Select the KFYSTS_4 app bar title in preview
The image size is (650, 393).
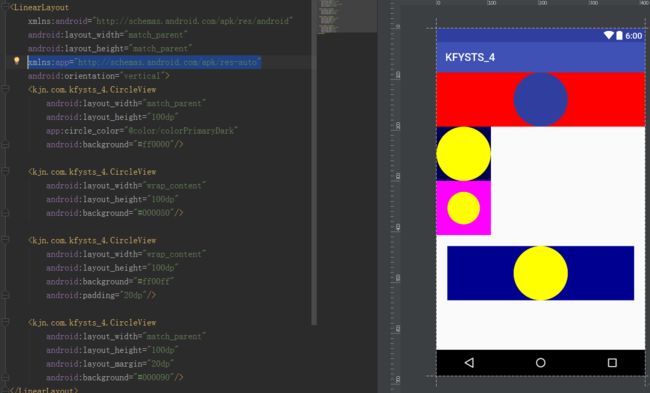tap(470, 57)
